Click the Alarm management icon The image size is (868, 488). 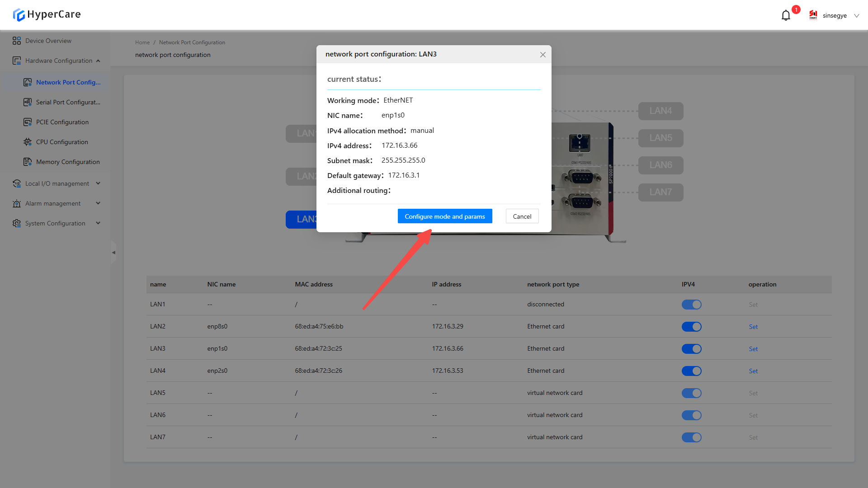(17, 203)
